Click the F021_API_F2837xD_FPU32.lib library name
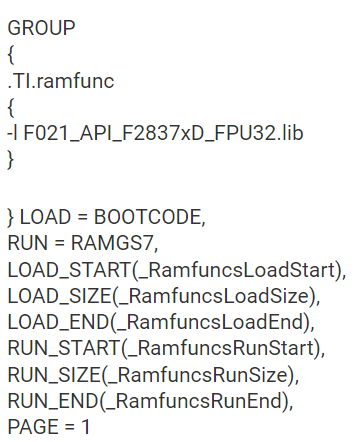This screenshot has width=362, height=442. point(163,133)
